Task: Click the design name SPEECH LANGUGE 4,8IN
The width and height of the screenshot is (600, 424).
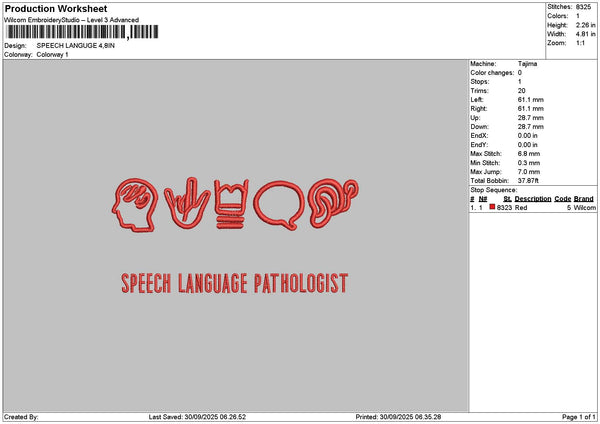Action: pyautogui.click(x=75, y=46)
